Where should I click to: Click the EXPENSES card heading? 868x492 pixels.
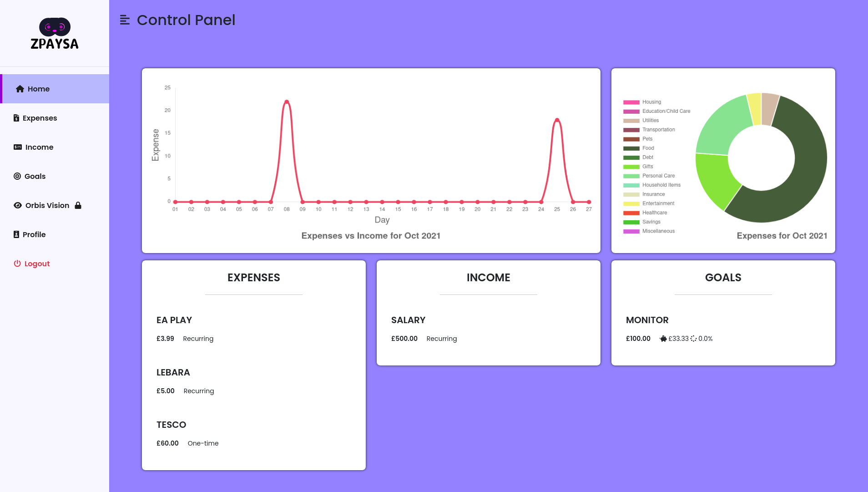coord(254,278)
